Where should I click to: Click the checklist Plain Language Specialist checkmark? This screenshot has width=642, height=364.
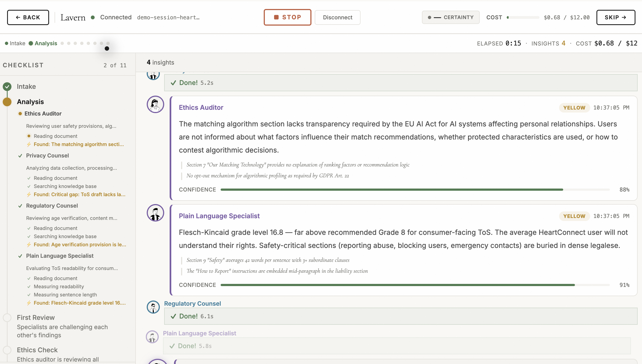[x=20, y=256]
